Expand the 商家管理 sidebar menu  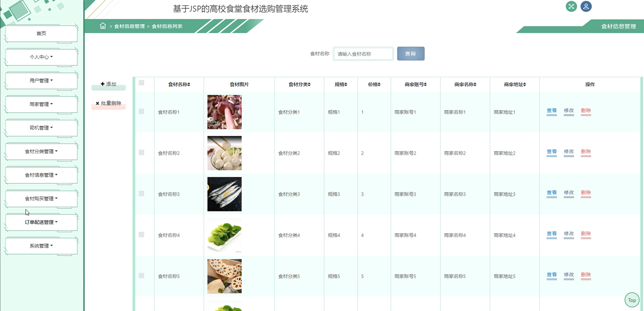click(41, 104)
